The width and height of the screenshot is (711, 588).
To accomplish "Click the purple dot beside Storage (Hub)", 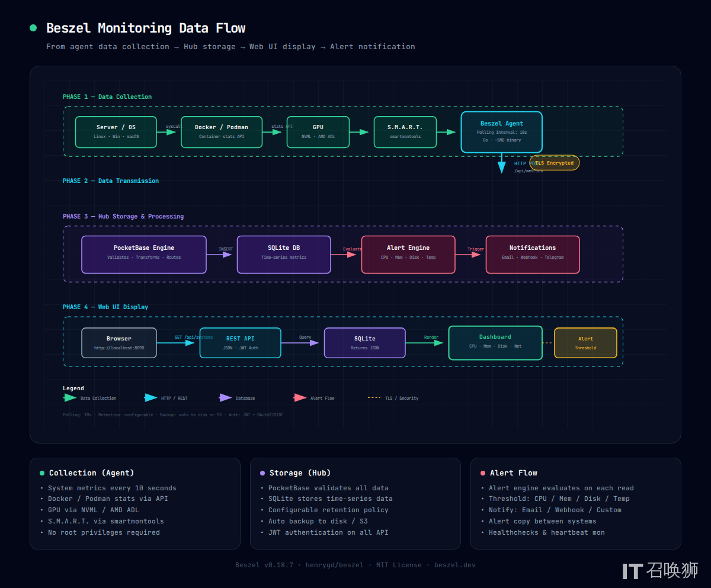I will tap(262, 473).
